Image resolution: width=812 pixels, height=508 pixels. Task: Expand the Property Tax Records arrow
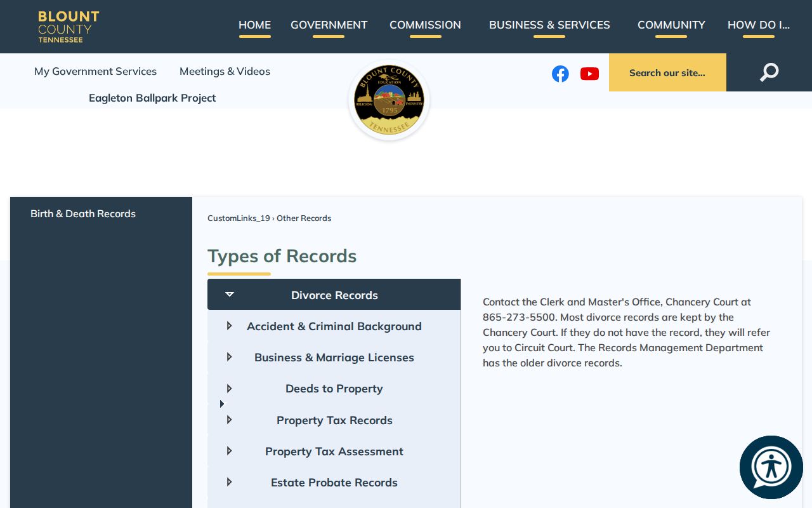[x=230, y=420]
